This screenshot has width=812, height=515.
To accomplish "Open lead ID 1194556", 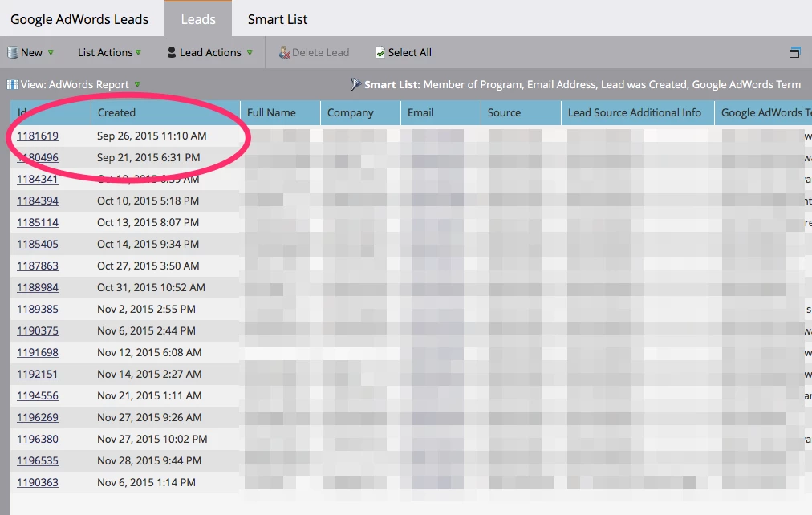I will (x=37, y=396).
